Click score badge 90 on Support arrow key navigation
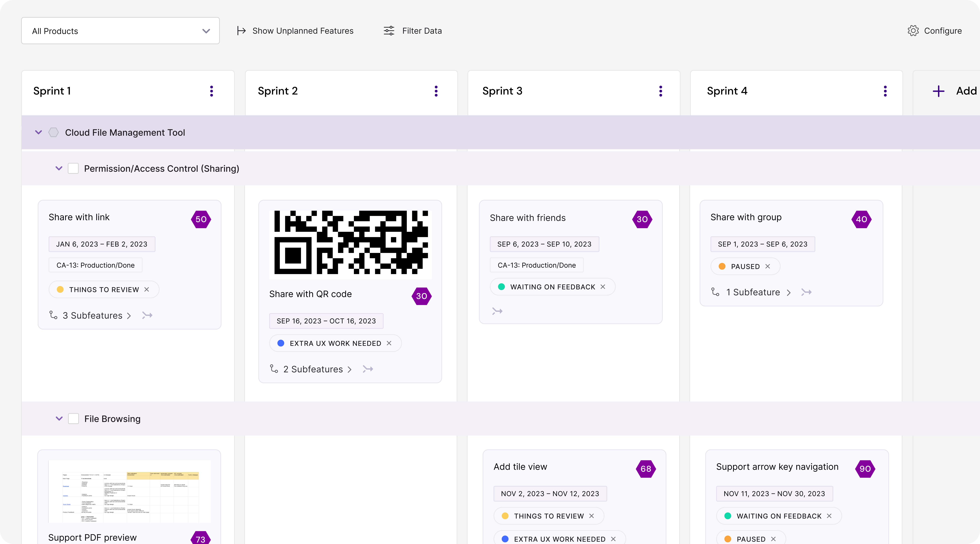Viewport: 980px width, 544px height. [x=865, y=469]
